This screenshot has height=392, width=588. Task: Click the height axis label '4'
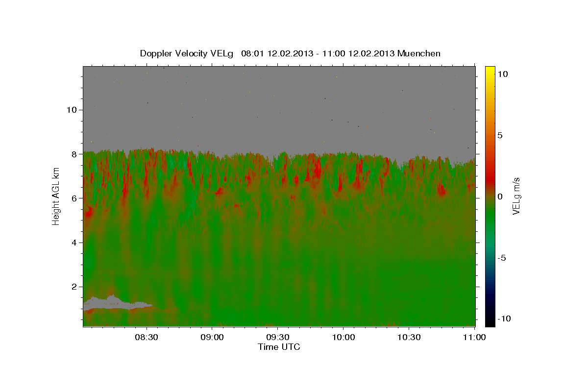75,243
